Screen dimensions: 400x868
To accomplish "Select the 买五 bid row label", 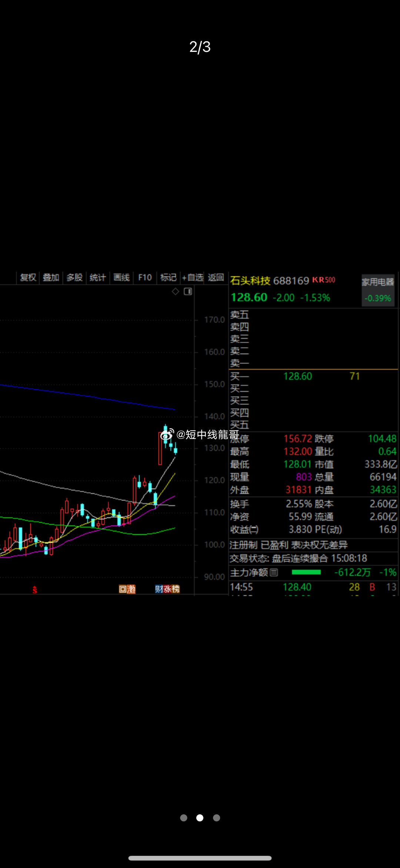I will click(x=240, y=425).
